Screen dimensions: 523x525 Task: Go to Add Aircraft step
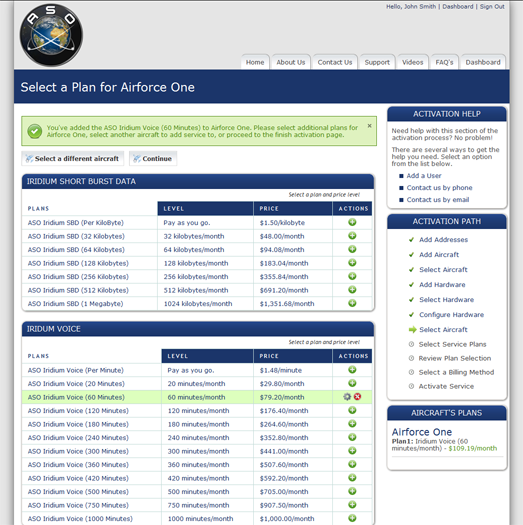click(439, 255)
